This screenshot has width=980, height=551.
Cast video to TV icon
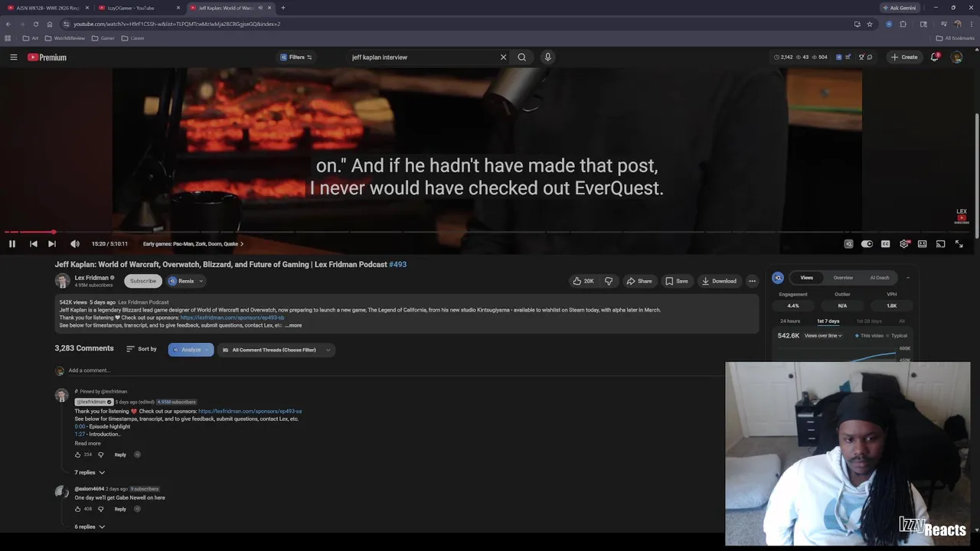(x=940, y=244)
